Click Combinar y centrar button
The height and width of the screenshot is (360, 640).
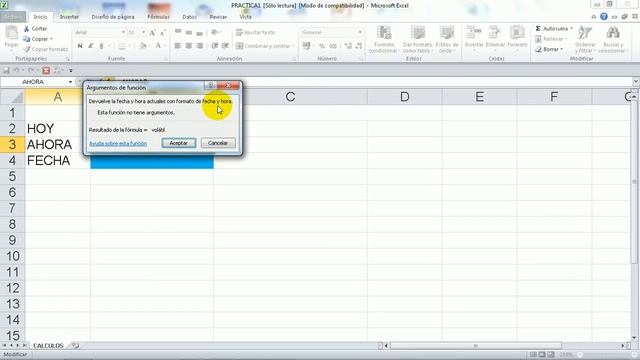pyautogui.click(x=263, y=46)
